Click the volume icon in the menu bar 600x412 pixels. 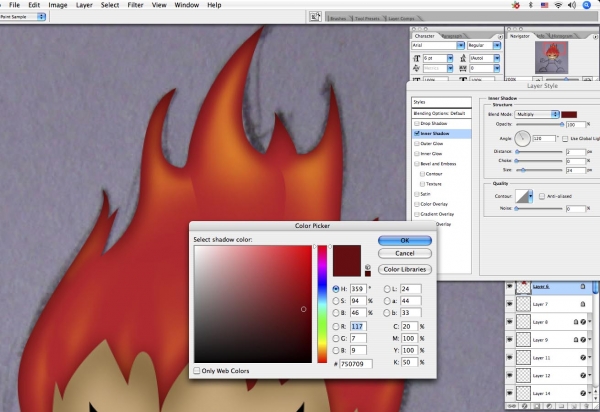572,5
